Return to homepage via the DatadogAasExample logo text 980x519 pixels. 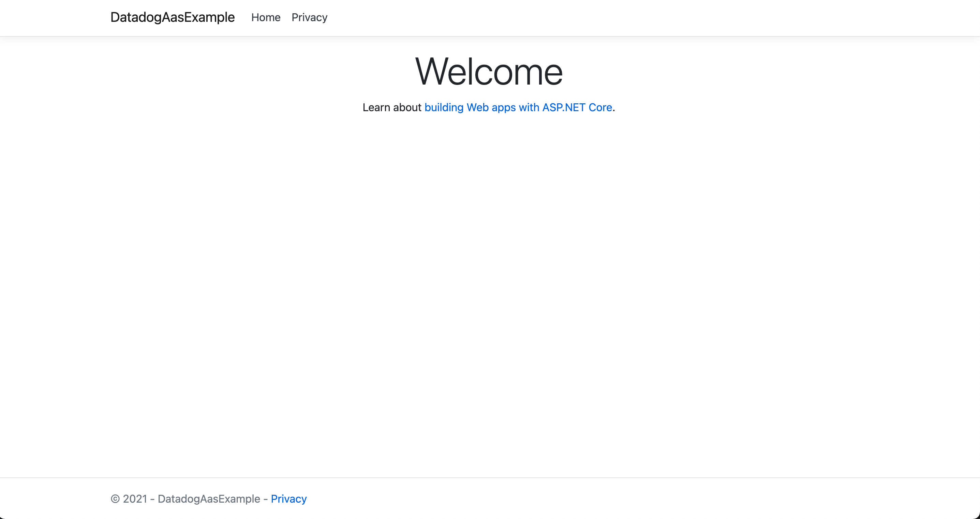point(172,17)
